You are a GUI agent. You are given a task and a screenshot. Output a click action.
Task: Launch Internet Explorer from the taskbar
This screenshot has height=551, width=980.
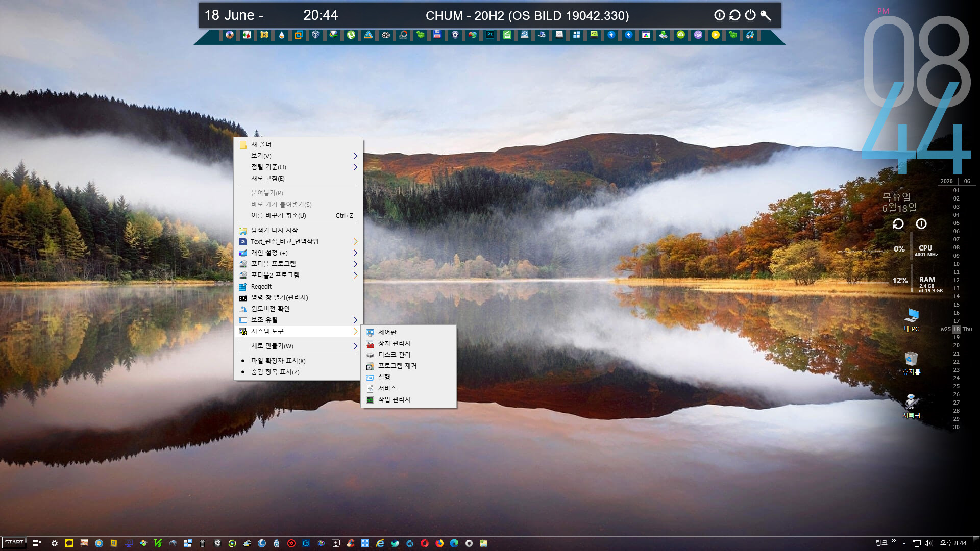pyautogui.click(x=380, y=543)
